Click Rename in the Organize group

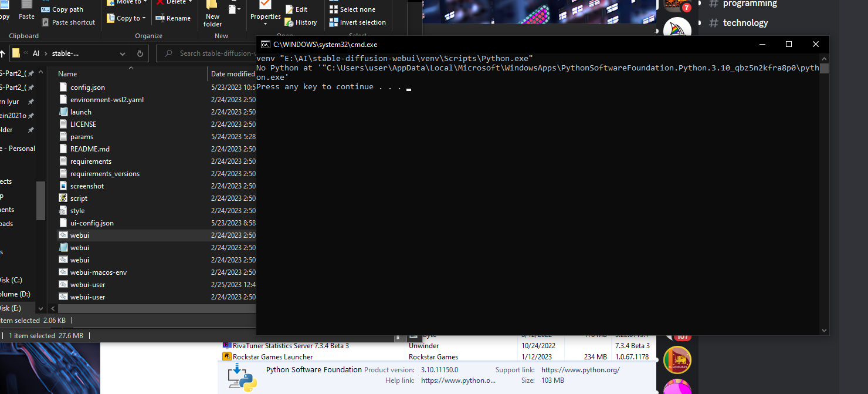click(173, 18)
